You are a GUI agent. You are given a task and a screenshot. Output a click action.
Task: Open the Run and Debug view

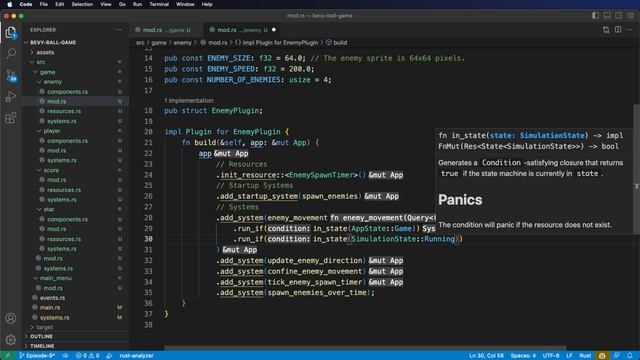(11, 97)
